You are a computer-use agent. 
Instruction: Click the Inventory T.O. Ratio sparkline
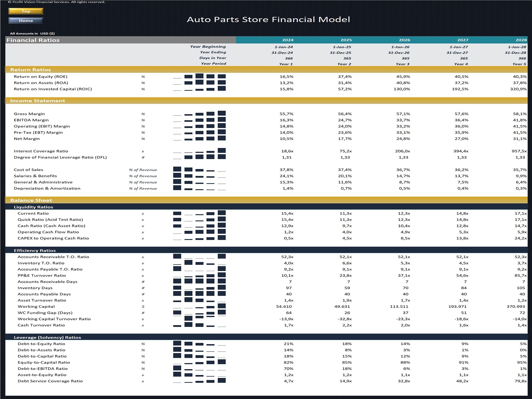(199, 263)
